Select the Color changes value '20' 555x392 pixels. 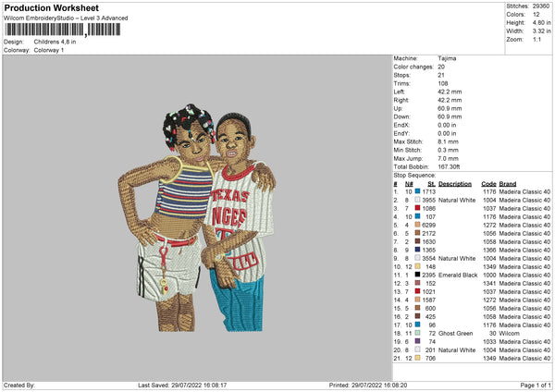tap(441, 67)
